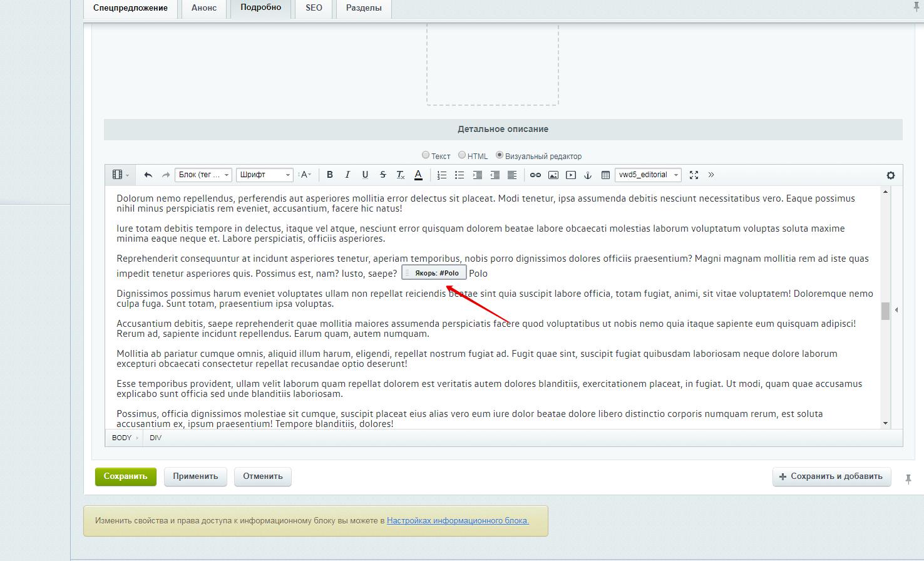
Task: Pin the tabs panel with top pin icon
Action: pyautogui.click(x=916, y=7)
